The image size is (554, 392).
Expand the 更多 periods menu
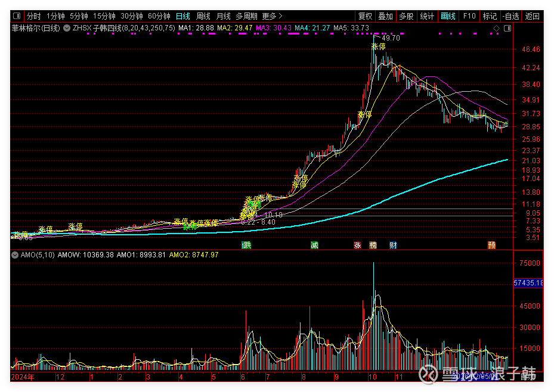point(272,16)
